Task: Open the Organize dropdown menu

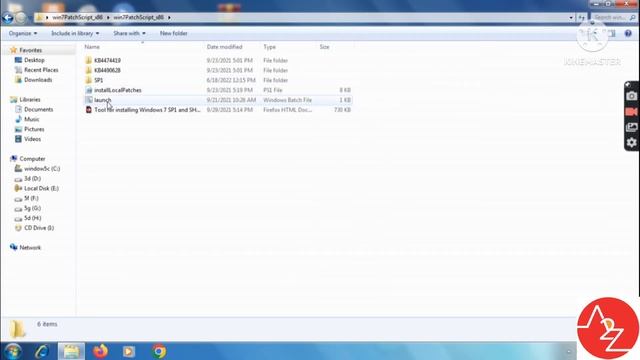Action: 23,33
